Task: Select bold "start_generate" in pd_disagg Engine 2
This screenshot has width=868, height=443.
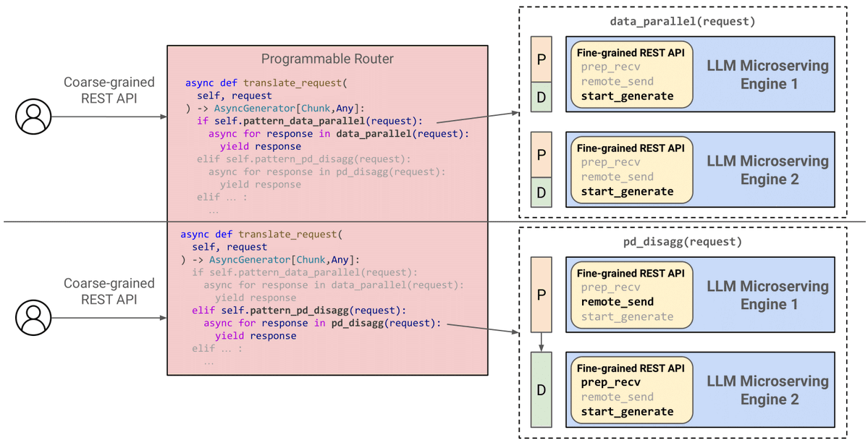Action: coord(627,411)
